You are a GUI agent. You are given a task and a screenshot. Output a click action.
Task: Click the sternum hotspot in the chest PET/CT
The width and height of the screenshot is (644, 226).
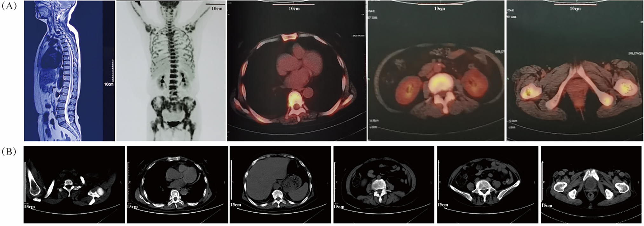pyautogui.click(x=289, y=38)
